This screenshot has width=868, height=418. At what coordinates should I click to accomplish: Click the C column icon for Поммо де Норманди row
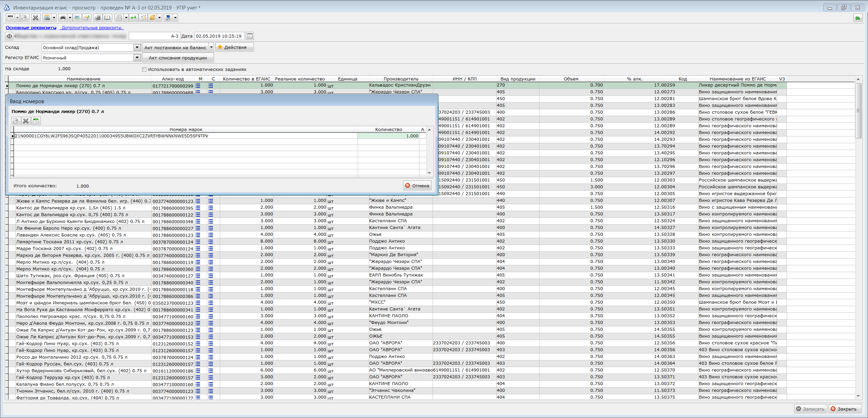(x=211, y=85)
